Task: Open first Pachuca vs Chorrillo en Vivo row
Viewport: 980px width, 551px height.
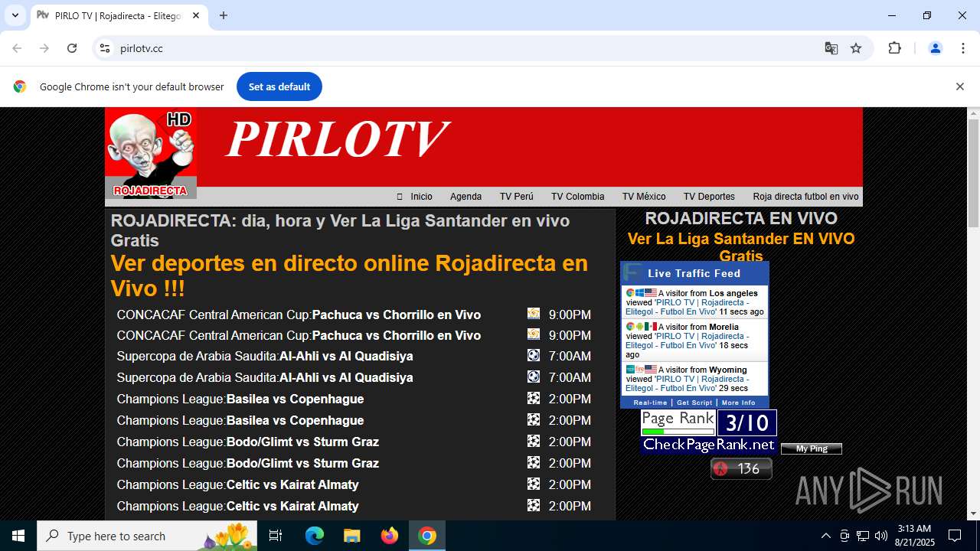Action: pyautogui.click(x=299, y=315)
